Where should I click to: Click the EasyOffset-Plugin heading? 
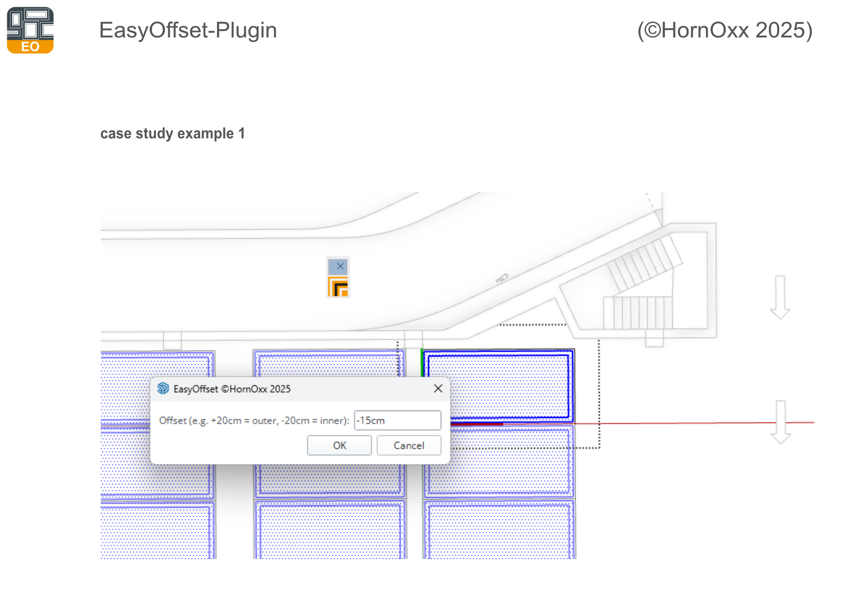(188, 30)
